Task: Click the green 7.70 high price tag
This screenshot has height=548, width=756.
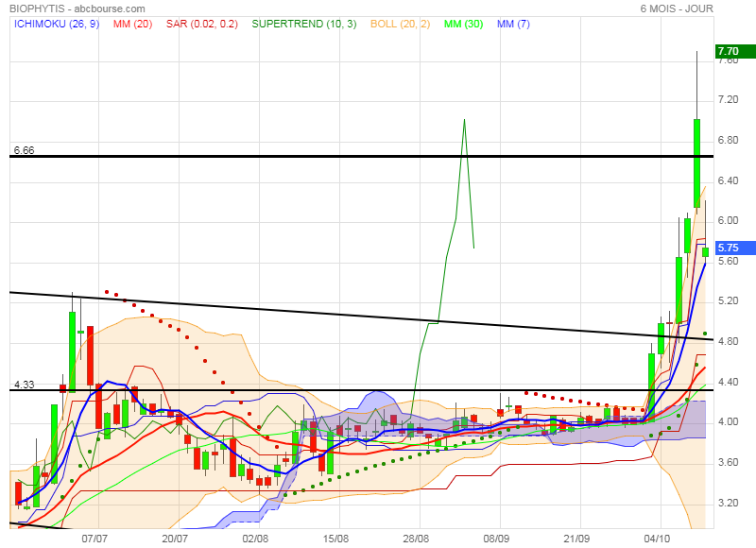Action: tap(735, 51)
